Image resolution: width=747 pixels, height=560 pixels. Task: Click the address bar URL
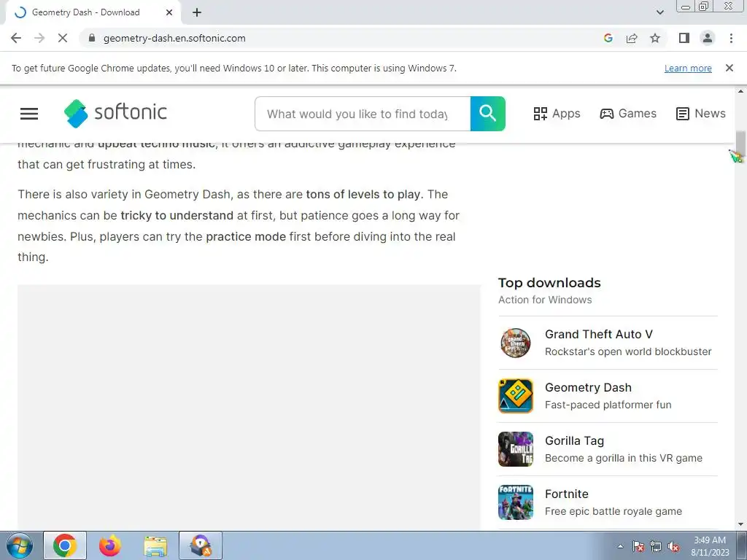coord(174,38)
